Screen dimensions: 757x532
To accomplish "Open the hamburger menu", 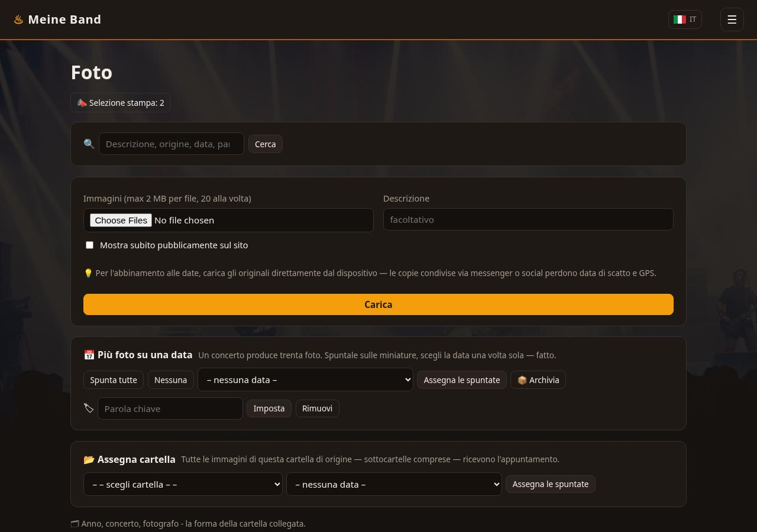I will (732, 20).
